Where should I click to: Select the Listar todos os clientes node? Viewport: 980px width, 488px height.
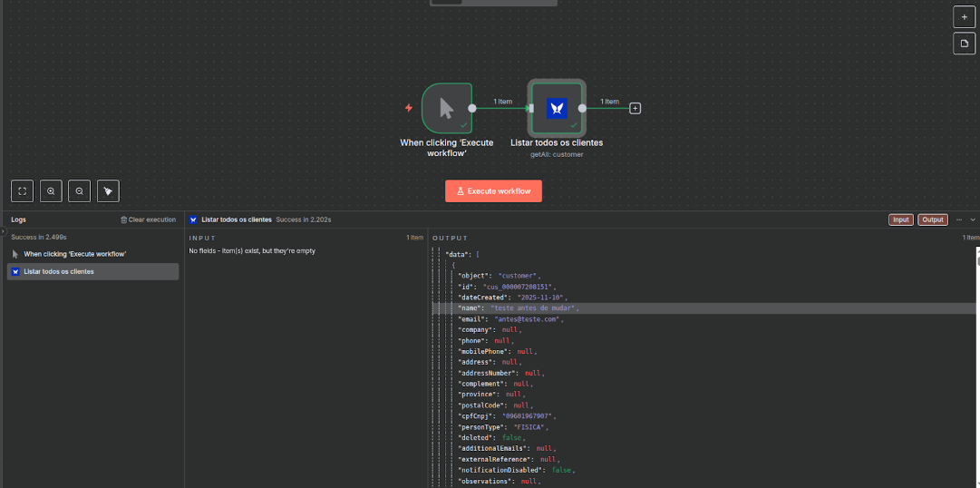coord(557,108)
